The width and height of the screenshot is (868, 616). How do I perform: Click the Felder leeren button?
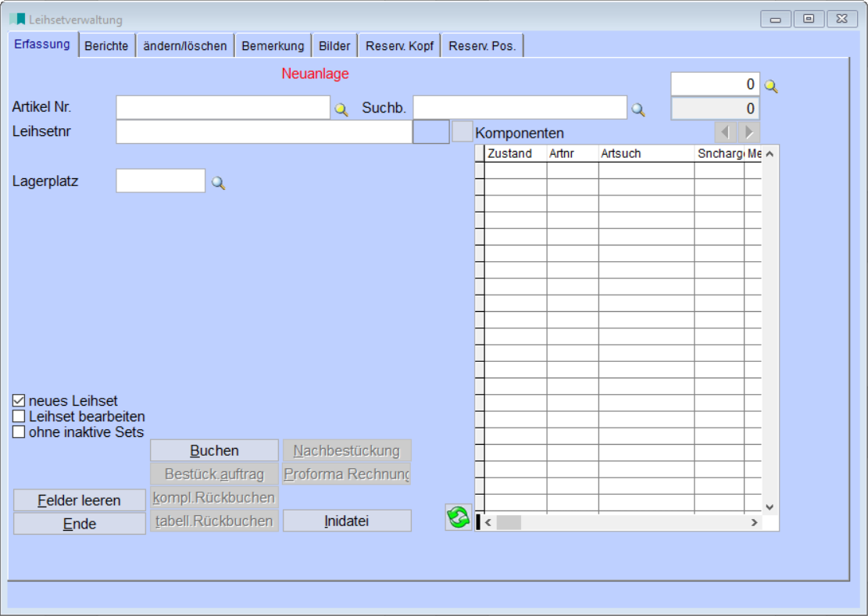pyautogui.click(x=80, y=500)
